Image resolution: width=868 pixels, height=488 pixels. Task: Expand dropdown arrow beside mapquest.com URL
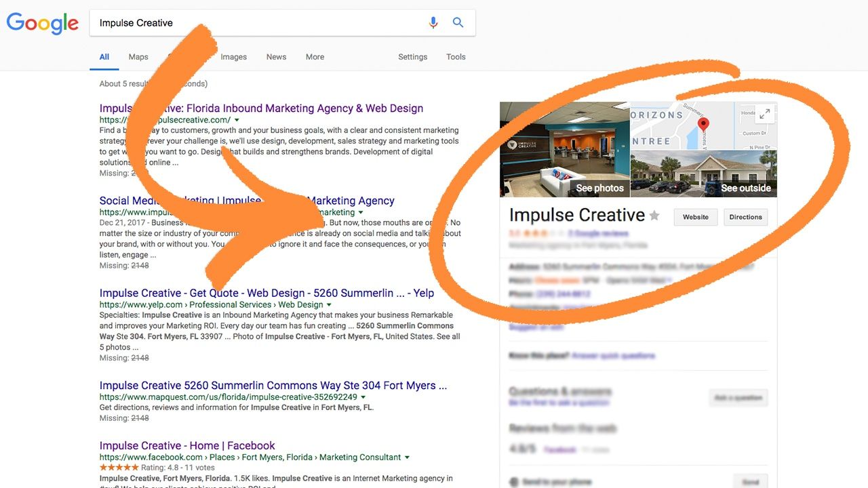tap(363, 397)
